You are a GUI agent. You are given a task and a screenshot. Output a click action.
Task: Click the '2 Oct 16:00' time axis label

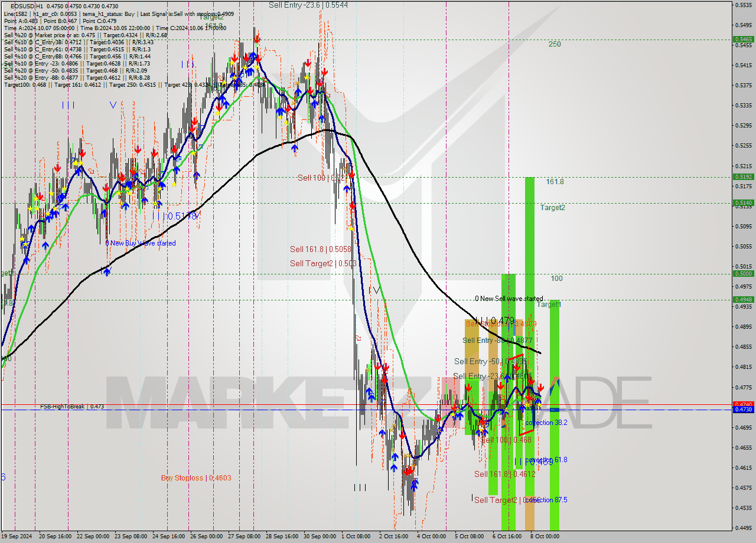[x=394, y=537]
